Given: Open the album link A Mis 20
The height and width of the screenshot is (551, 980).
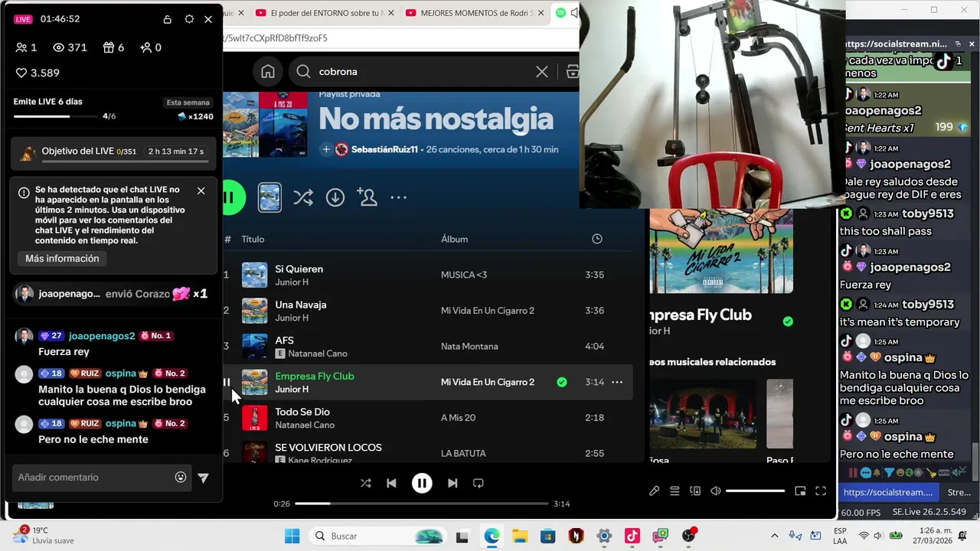Looking at the screenshot, I should pyautogui.click(x=459, y=418).
